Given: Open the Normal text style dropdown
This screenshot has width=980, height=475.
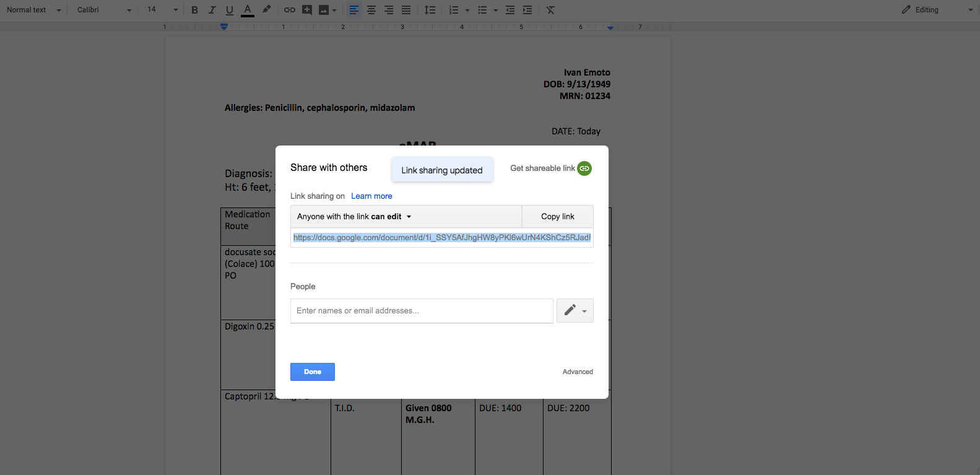Looking at the screenshot, I should [33, 10].
